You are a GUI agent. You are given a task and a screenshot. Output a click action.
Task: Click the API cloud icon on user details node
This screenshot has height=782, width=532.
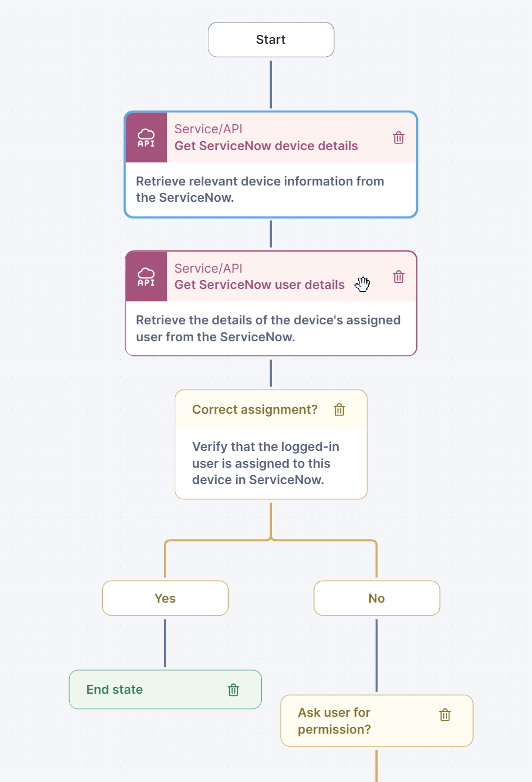146,277
